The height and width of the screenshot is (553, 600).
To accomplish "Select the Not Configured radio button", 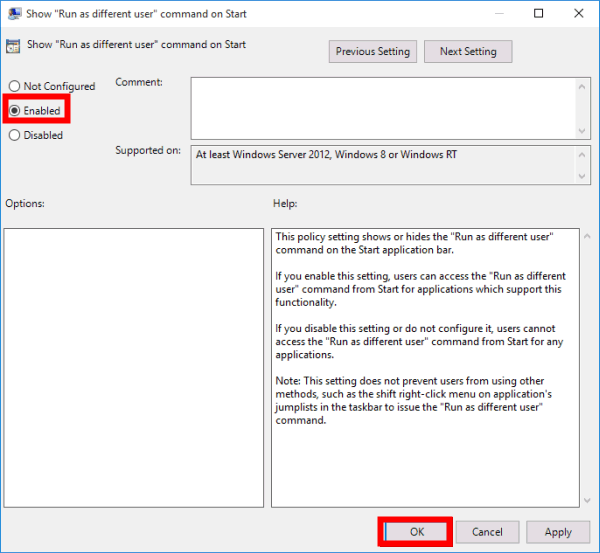I will point(15,87).
